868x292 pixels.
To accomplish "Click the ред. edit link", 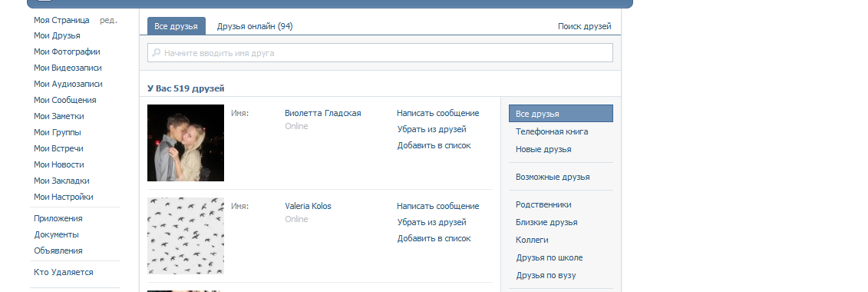I will [x=108, y=20].
